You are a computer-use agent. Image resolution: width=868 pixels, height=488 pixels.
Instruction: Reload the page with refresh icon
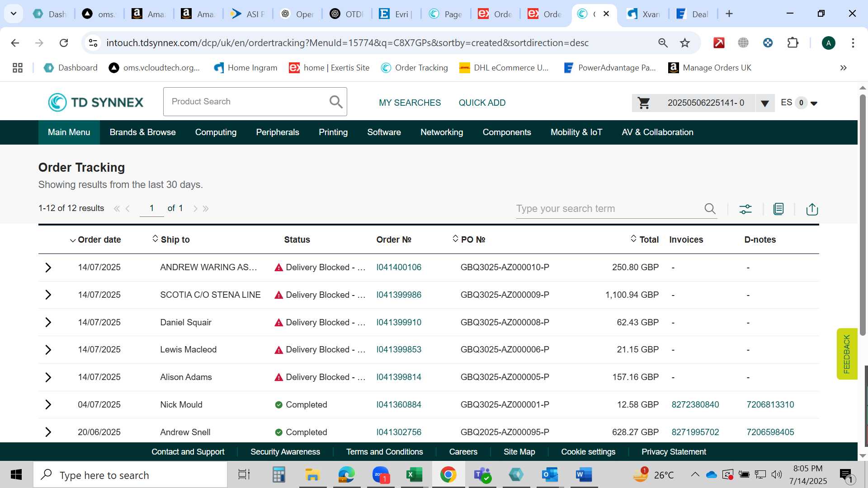[x=64, y=43]
